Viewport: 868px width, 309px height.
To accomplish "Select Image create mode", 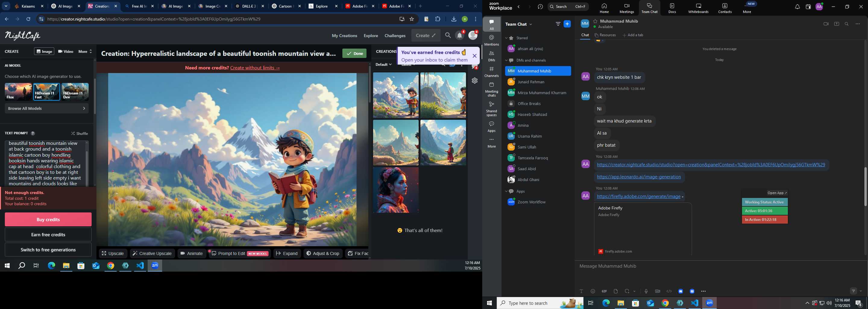I will pos(44,51).
